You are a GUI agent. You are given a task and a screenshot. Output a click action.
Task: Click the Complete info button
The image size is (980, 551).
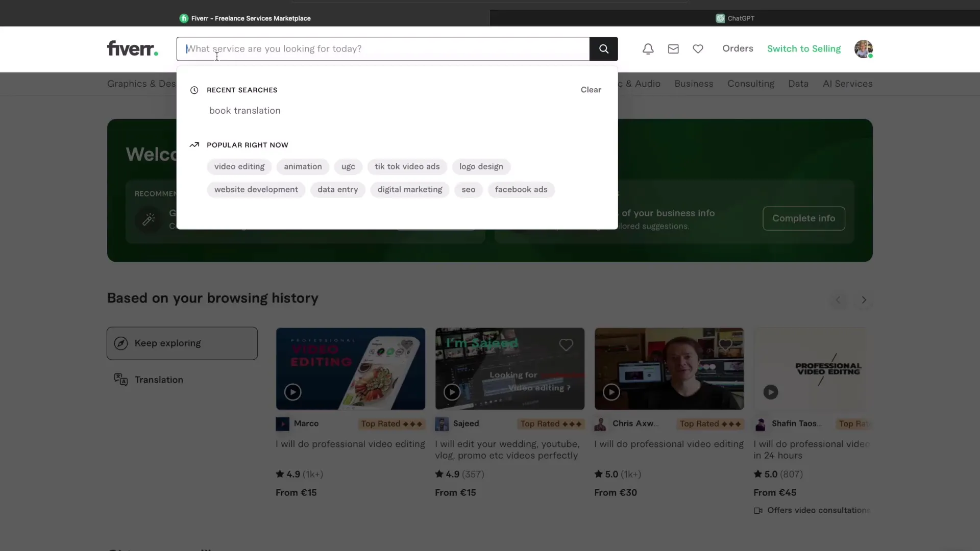point(803,218)
